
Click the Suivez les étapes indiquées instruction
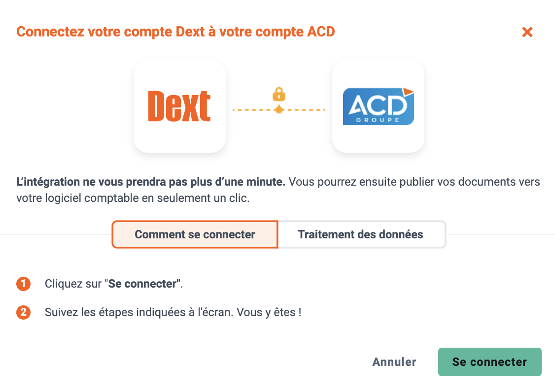tap(173, 313)
